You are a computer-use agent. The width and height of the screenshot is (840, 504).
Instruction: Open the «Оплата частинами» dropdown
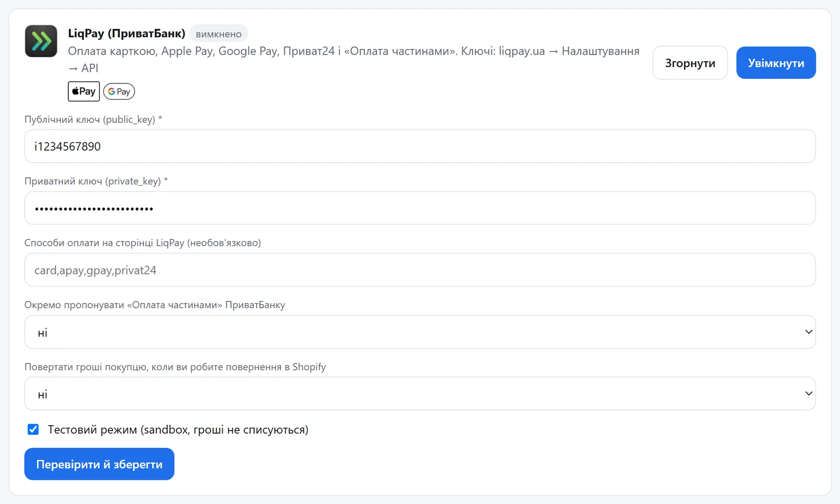click(x=420, y=332)
